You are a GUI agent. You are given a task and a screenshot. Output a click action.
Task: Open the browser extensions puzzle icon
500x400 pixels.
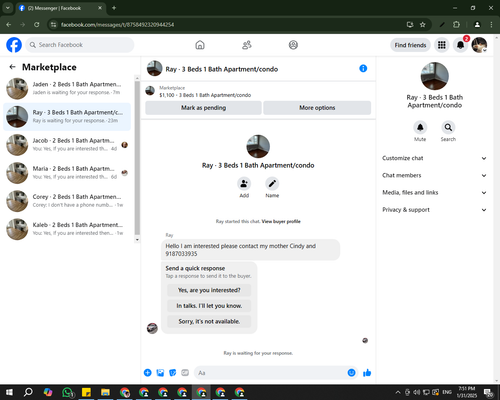pyautogui.click(x=456, y=25)
